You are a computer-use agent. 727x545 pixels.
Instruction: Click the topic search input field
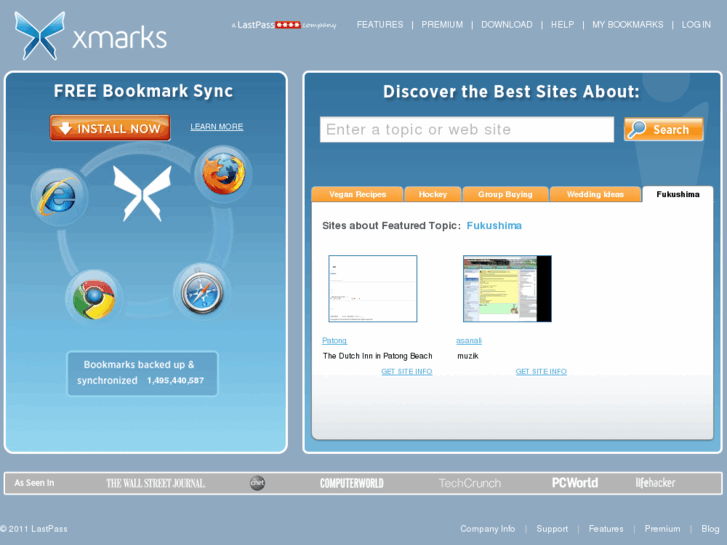(467, 129)
